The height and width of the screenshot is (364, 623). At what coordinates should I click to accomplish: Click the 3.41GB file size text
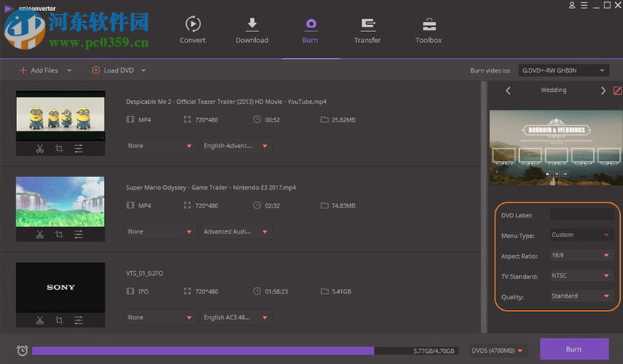click(x=341, y=291)
